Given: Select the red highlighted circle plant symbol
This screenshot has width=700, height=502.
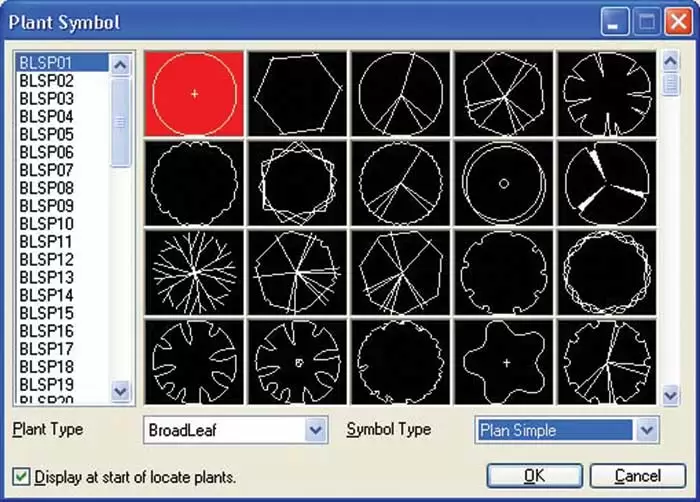Looking at the screenshot, I should [194, 93].
